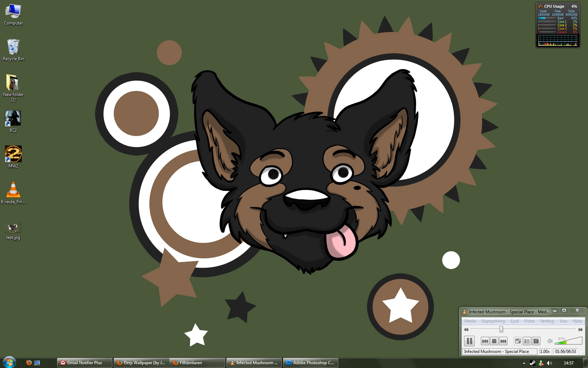Select the MW2 game shortcut
Screen dimensions: 588x368
click(13, 157)
